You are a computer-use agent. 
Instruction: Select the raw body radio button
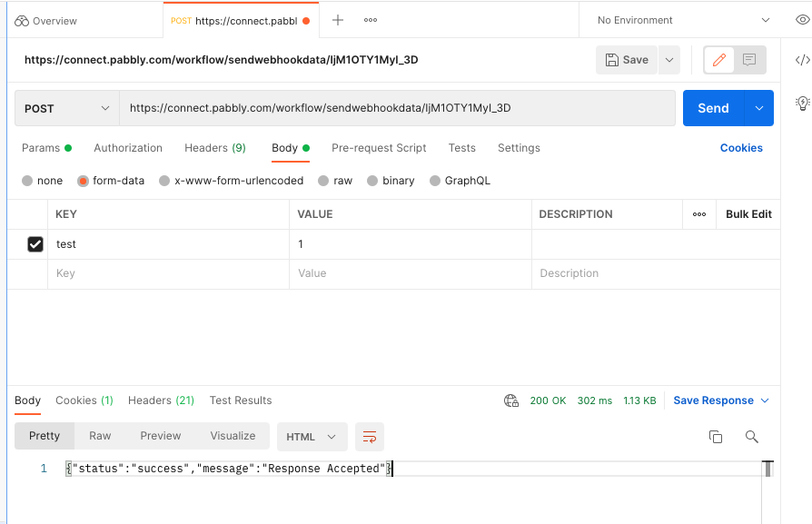323,181
